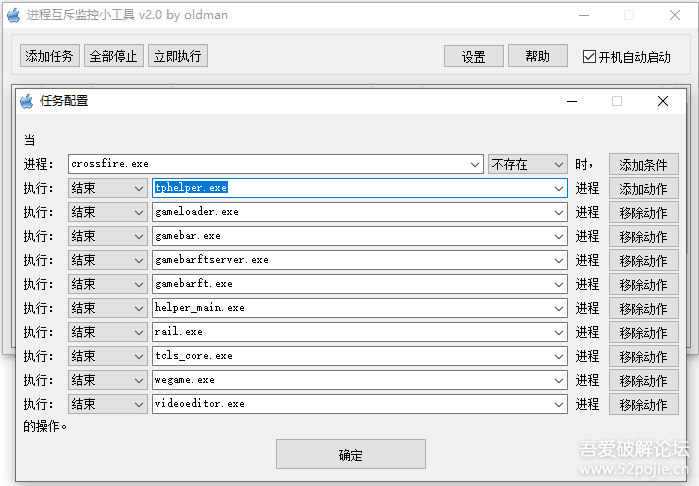
Task: Open the 结束 action dropdown for the videoeditor.exe row
Action: pos(108,404)
